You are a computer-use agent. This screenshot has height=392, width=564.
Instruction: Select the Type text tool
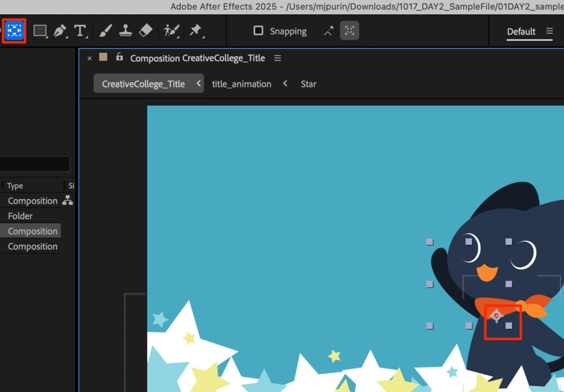click(x=80, y=31)
